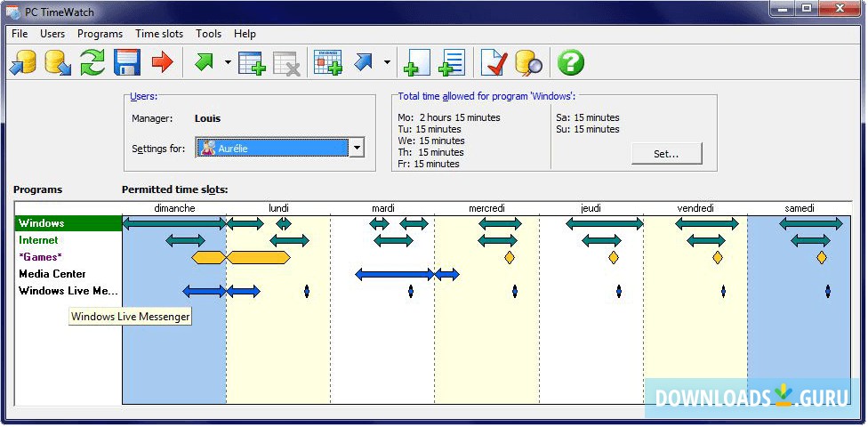Expand the Settings for user combo box arrow
The width and height of the screenshot is (868, 427).
pyautogui.click(x=357, y=148)
